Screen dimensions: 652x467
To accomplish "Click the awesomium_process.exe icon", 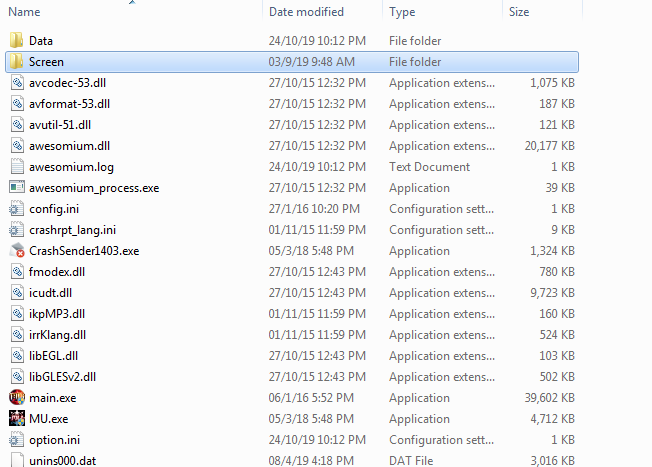I will point(16,188).
